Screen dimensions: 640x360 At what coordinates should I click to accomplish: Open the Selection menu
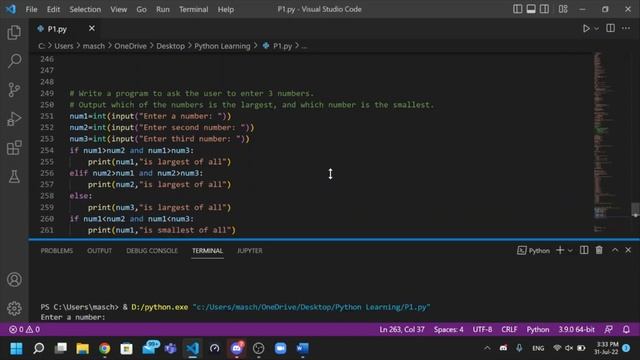(85, 9)
